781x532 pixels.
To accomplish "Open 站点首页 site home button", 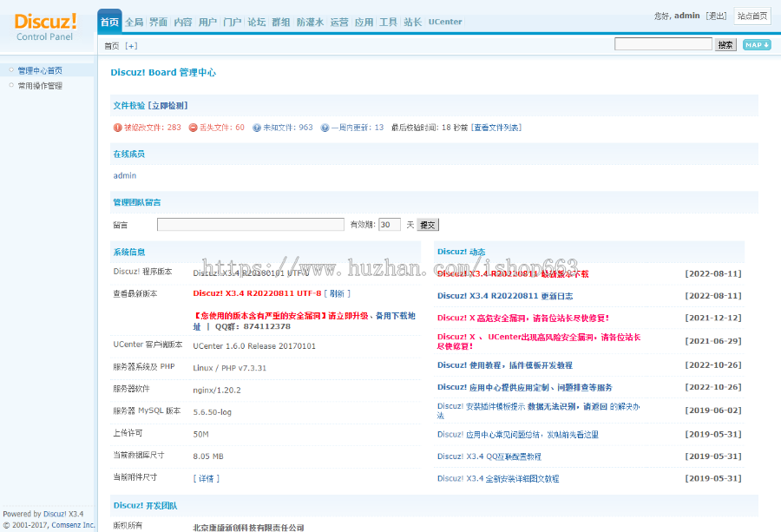I will (752, 16).
